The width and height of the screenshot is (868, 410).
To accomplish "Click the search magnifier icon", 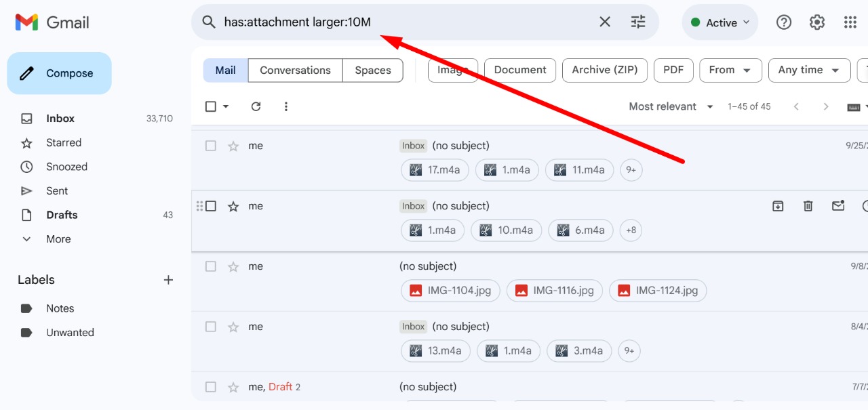I will point(209,22).
